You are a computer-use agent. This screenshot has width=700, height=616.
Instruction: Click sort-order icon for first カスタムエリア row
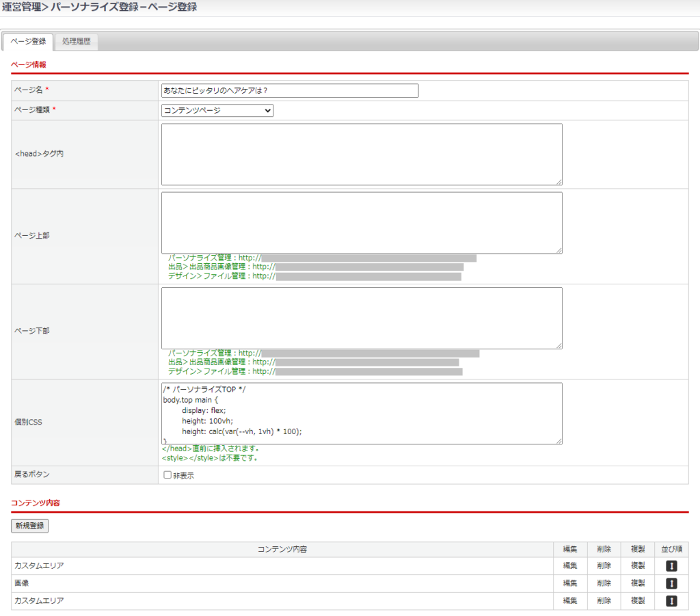[x=671, y=566]
